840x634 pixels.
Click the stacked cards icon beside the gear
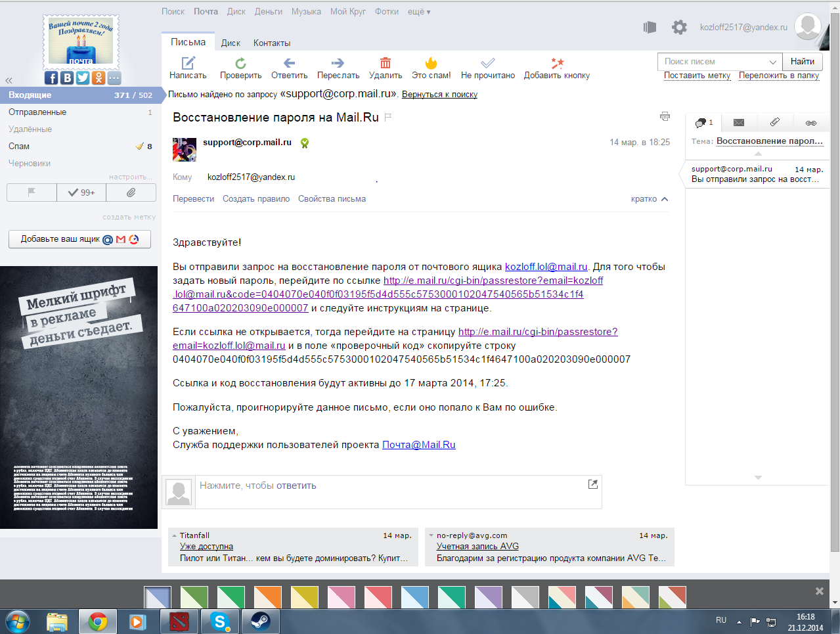point(650,27)
